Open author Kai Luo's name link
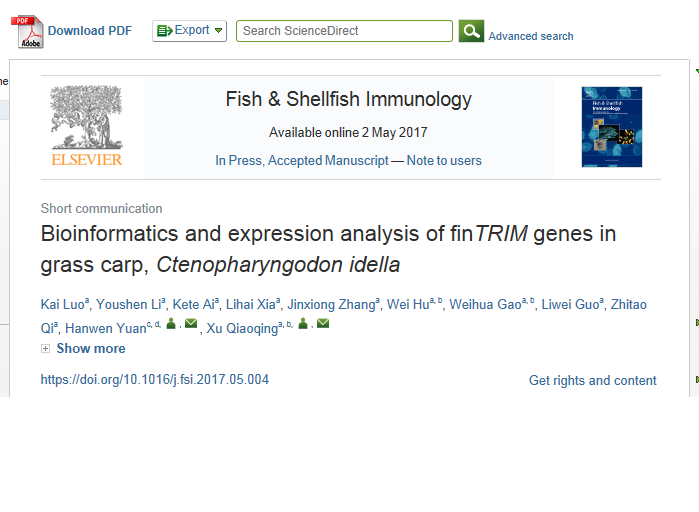The height and width of the screenshot is (512, 699). (63, 304)
